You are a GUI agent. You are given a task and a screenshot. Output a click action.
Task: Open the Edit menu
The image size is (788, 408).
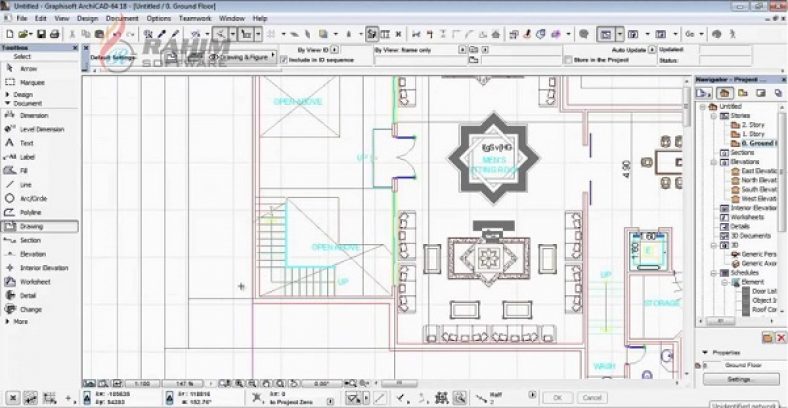click(41, 18)
